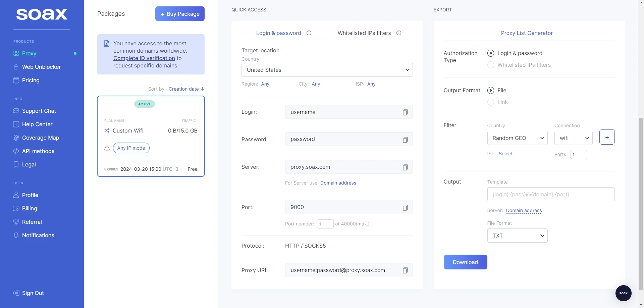
Task: Select Link as output format
Action: (x=491, y=102)
